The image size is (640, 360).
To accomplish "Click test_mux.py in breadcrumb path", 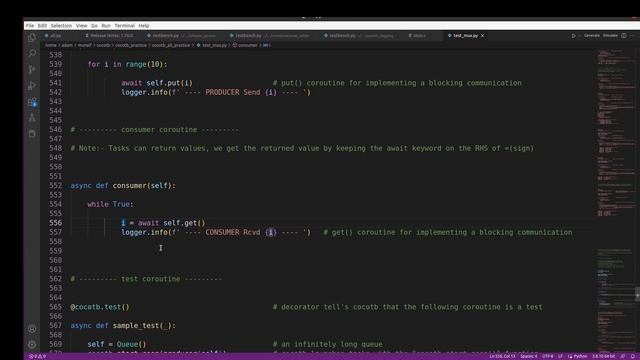I will pyautogui.click(x=214, y=45).
